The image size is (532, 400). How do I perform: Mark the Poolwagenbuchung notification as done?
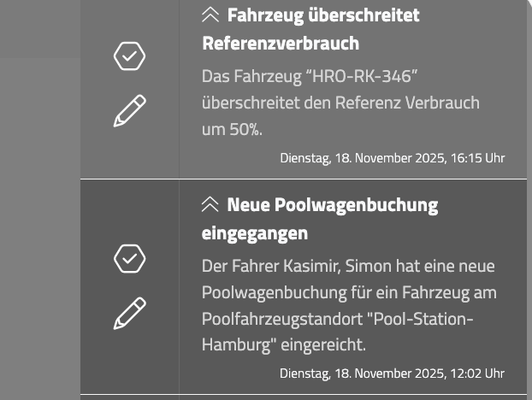(x=129, y=258)
